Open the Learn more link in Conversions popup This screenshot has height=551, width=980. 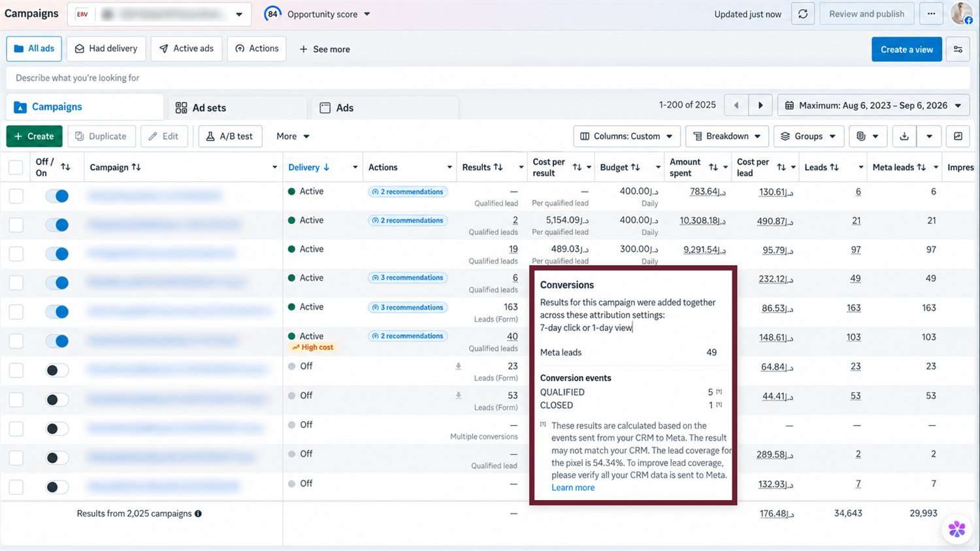573,488
